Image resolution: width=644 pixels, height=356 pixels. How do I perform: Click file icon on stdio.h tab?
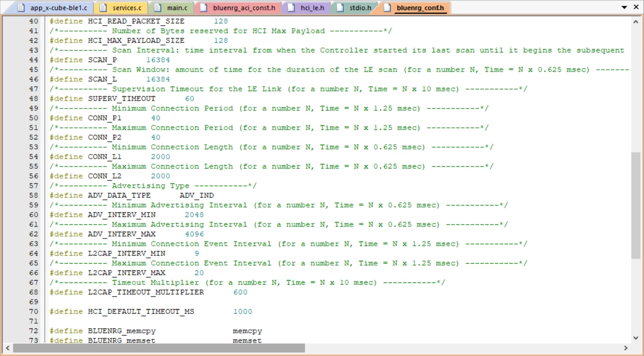(340, 8)
